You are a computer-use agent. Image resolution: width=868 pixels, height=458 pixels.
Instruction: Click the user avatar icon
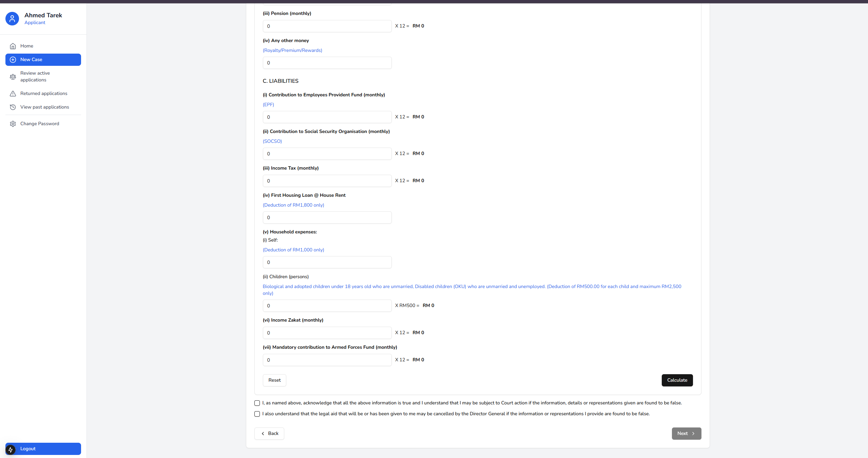coord(12,19)
